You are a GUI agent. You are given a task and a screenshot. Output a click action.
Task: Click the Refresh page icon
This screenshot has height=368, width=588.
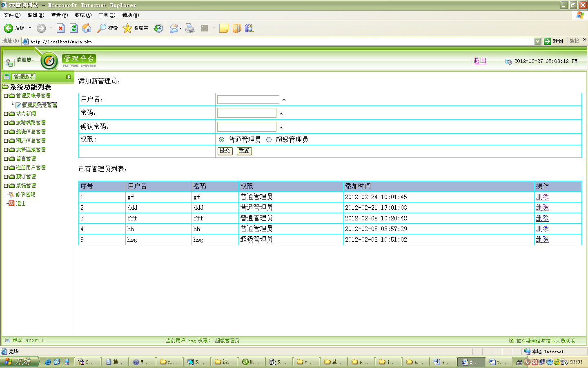[73, 28]
